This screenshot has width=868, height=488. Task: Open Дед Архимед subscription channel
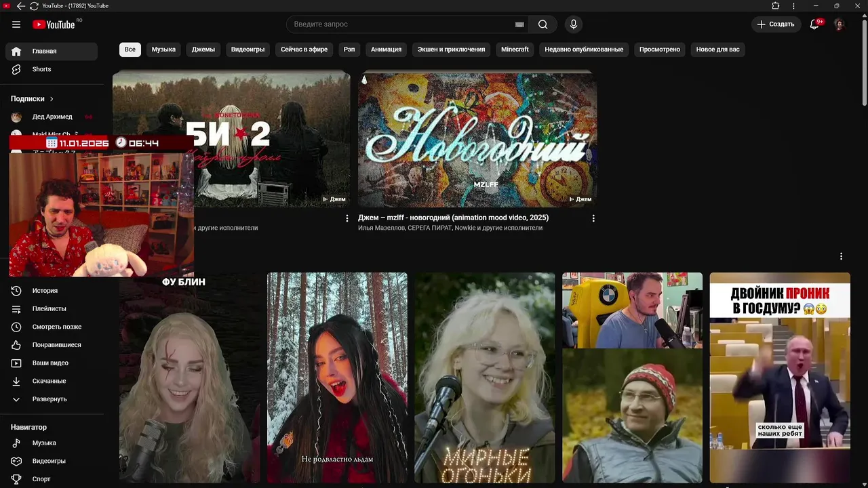click(52, 117)
